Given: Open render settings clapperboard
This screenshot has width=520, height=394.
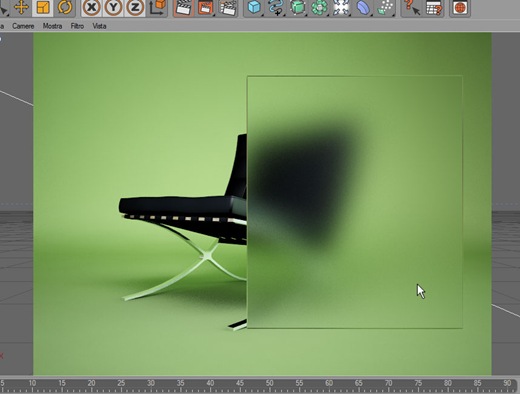Looking at the screenshot, I should pos(228,7).
